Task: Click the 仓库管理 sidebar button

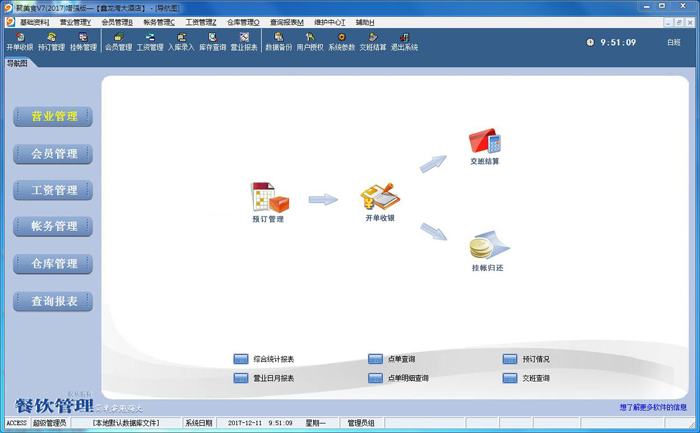Action: tap(54, 264)
